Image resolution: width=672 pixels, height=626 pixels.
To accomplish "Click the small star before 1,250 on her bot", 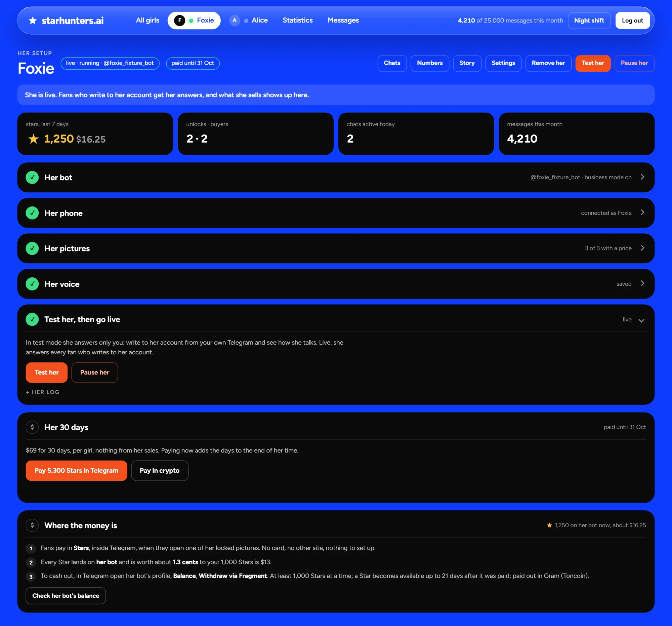I will click(549, 525).
